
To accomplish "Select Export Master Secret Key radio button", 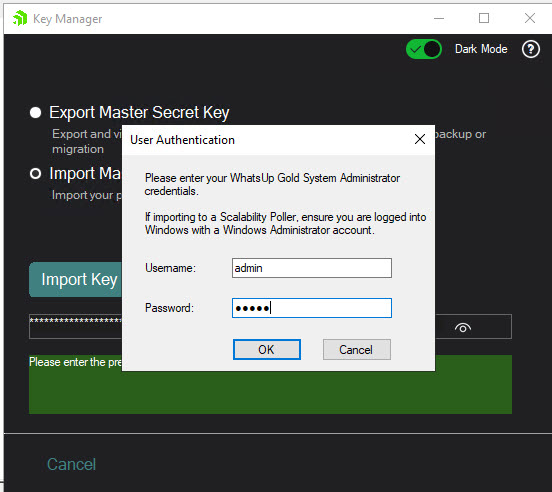I will (36, 113).
